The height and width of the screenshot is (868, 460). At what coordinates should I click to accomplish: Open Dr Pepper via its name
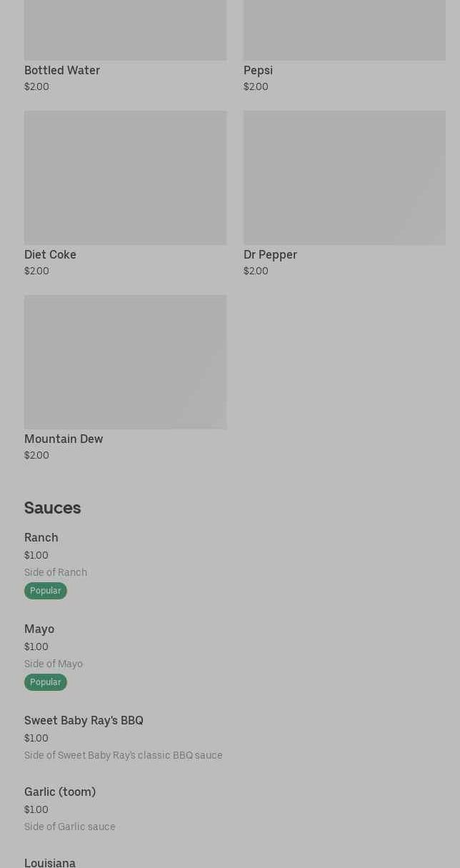point(270,254)
